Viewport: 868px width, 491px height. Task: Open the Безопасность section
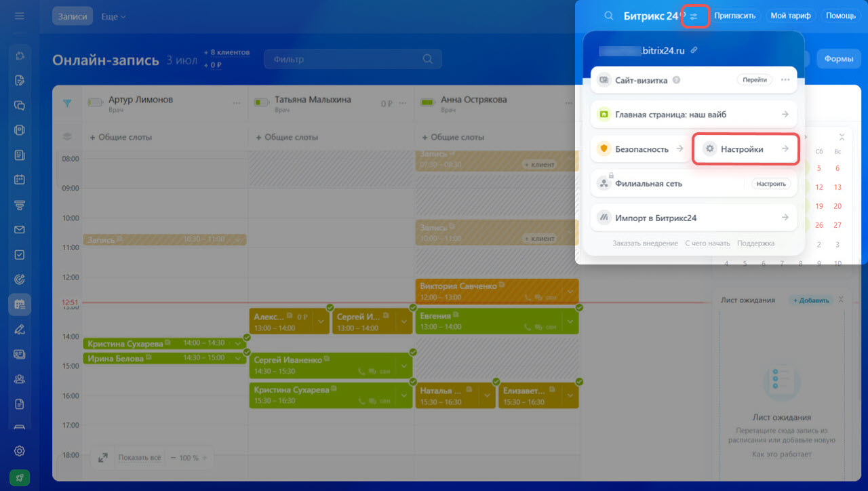(x=641, y=149)
